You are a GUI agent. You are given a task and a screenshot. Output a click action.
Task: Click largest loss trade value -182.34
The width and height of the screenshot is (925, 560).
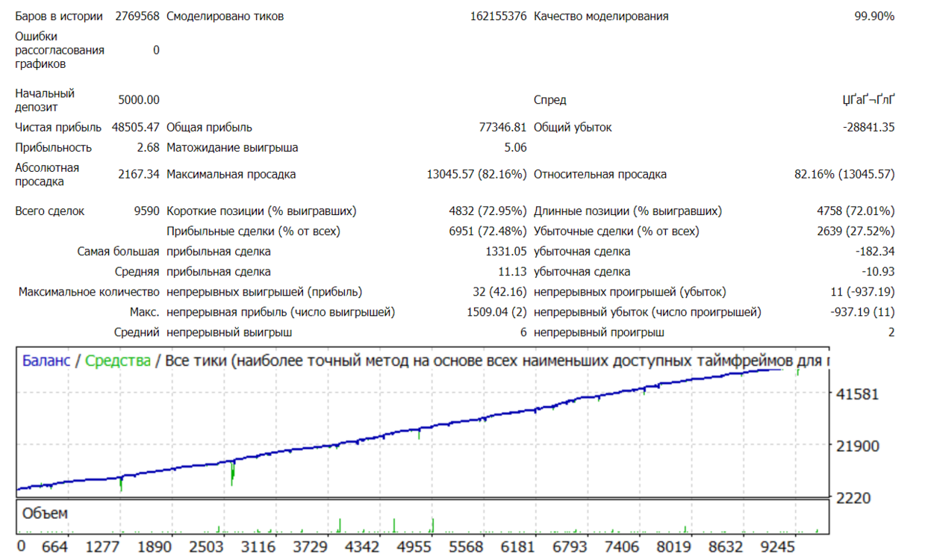pyautogui.click(x=874, y=252)
